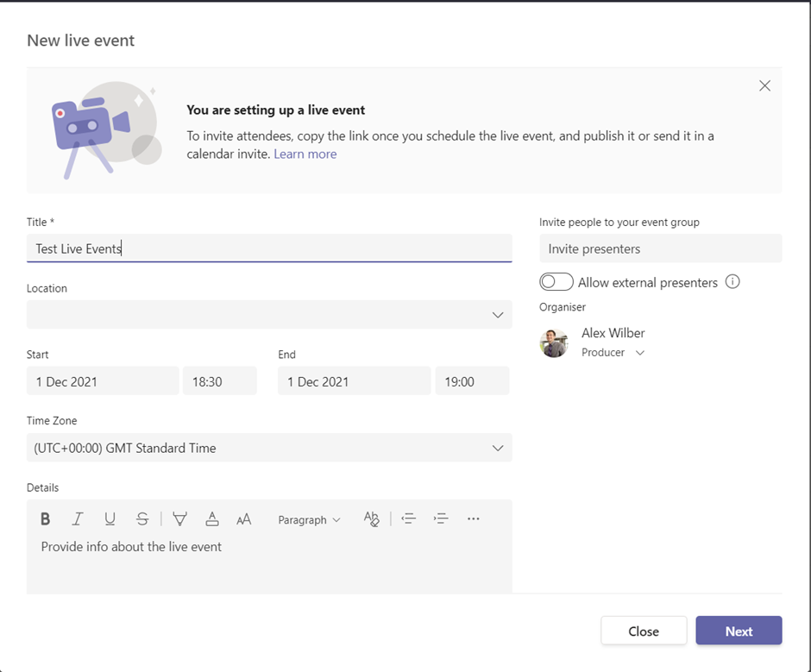Screen dimensions: 811x672
Task: Open the Learn more link
Action: (x=305, y=154)
